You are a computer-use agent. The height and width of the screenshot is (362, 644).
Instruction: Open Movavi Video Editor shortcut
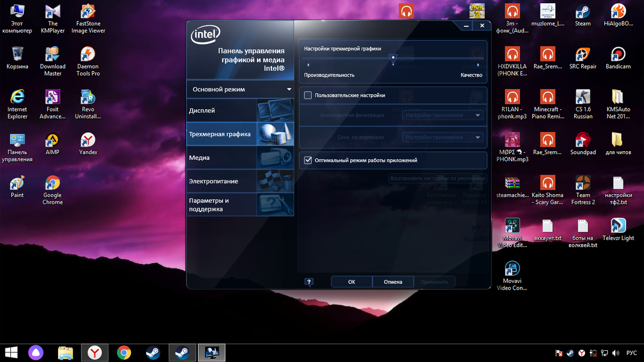(512, 233)
